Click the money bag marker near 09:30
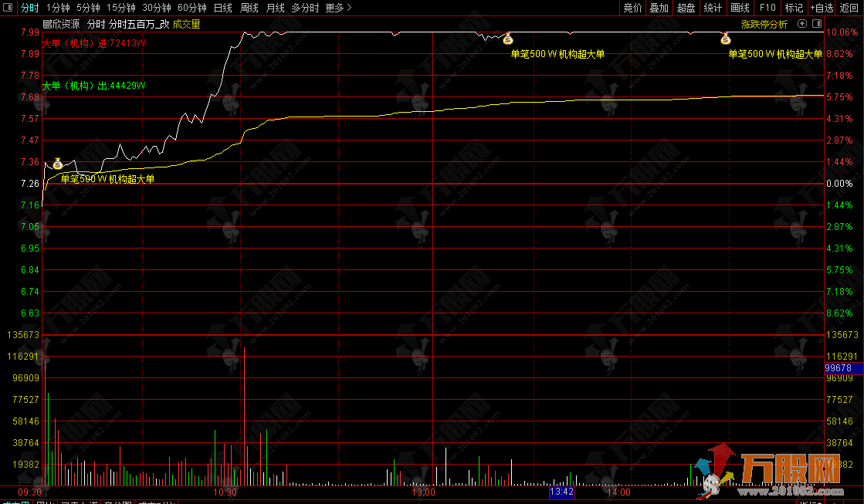 pos(57,163)
